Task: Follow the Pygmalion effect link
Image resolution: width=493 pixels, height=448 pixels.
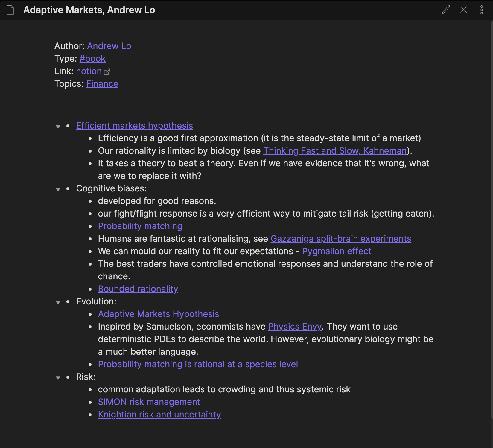Action: [x=337, y=251]
